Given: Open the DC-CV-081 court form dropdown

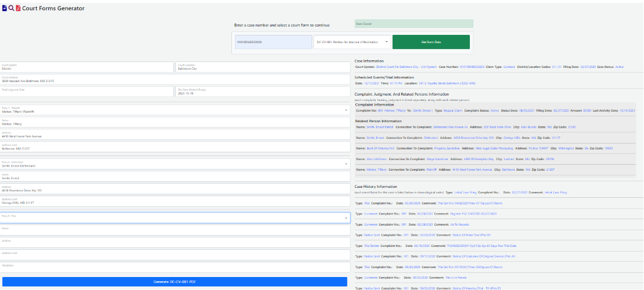Looking at the screenshot, I should (352, 42).
